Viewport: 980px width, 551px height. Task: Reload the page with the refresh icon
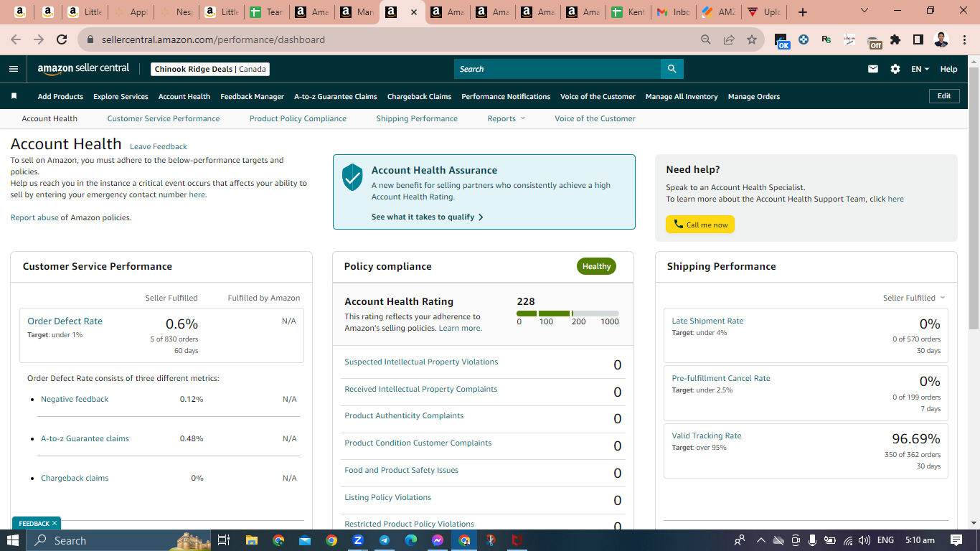(62, 39)
